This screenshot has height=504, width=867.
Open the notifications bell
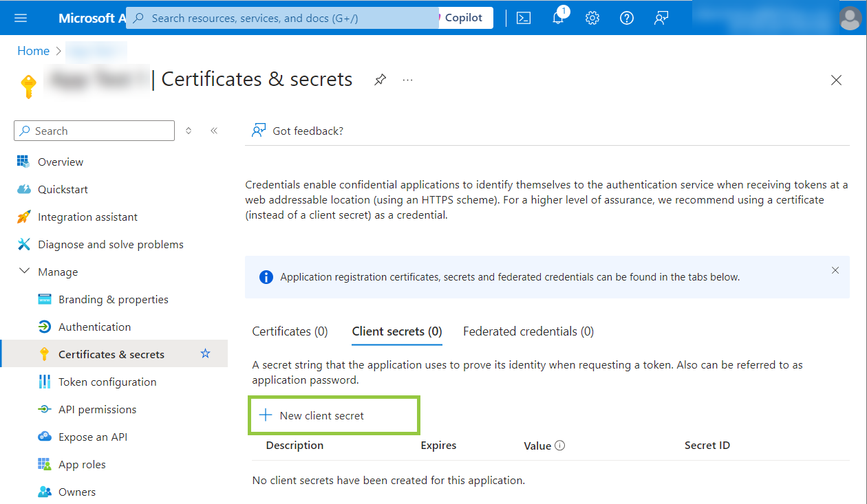click(x=558, y=18)
